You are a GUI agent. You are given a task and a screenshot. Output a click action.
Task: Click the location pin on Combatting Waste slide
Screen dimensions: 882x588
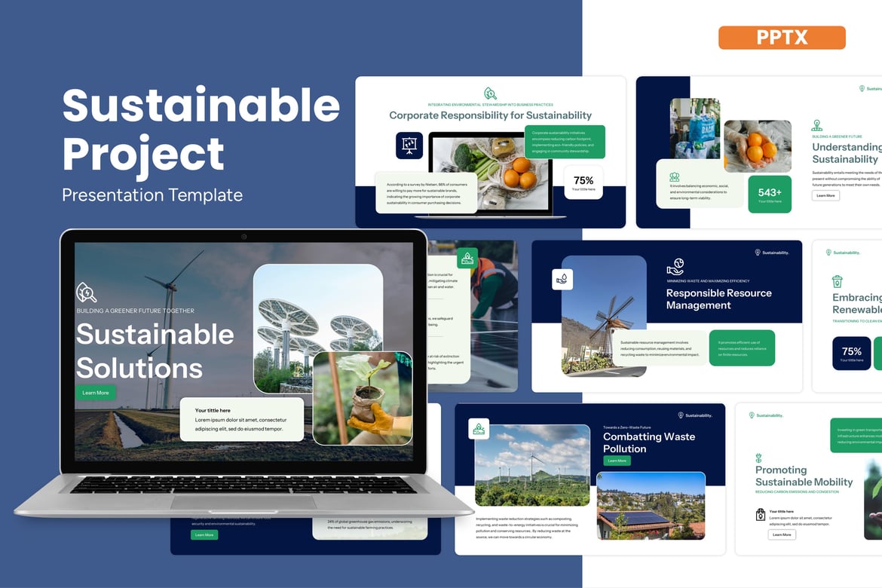(x=681, y=415)
